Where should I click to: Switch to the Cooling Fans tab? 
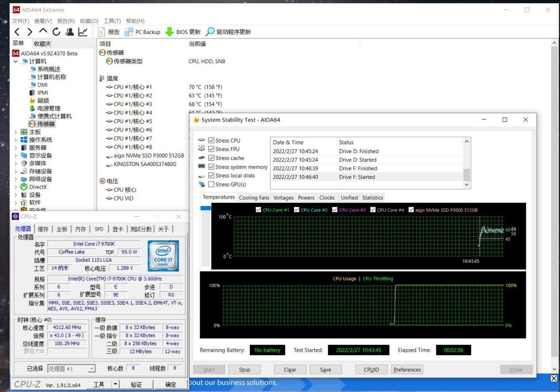click(x=254, y=197)
